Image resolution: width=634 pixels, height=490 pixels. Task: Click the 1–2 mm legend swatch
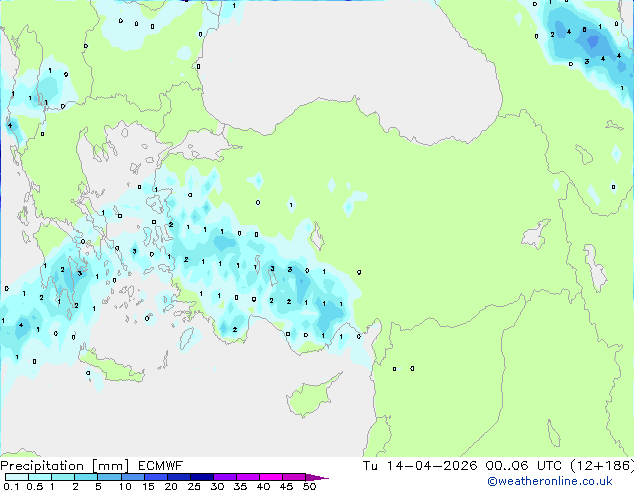tap(63, 477)
